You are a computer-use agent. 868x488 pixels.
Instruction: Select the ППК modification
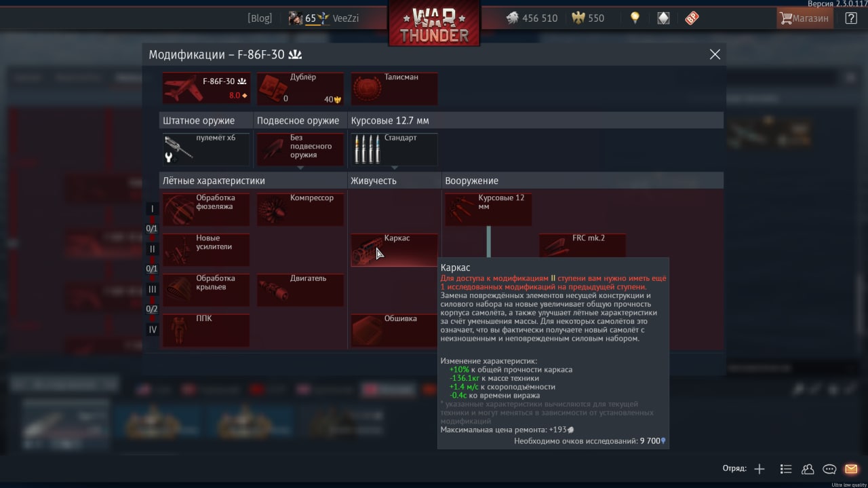click(206, 330)
